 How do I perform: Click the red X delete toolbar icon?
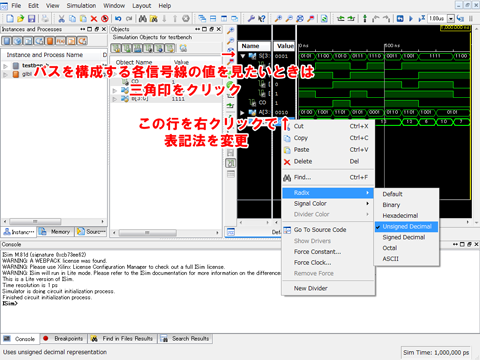coord(94,19)
